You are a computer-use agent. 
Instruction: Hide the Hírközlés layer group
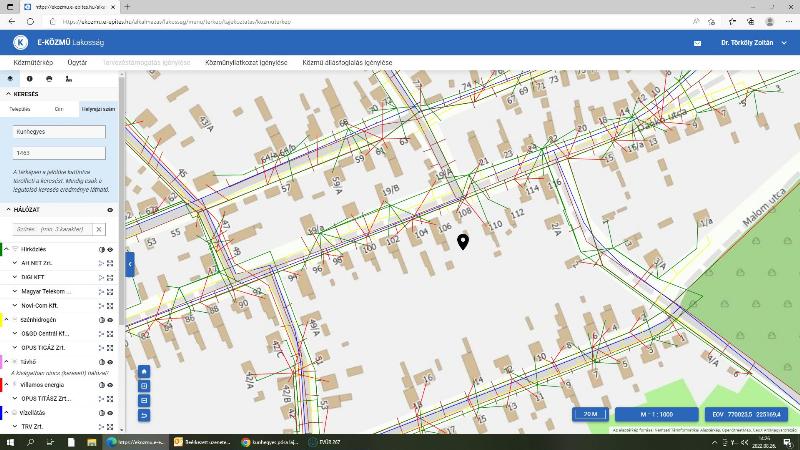110,249
